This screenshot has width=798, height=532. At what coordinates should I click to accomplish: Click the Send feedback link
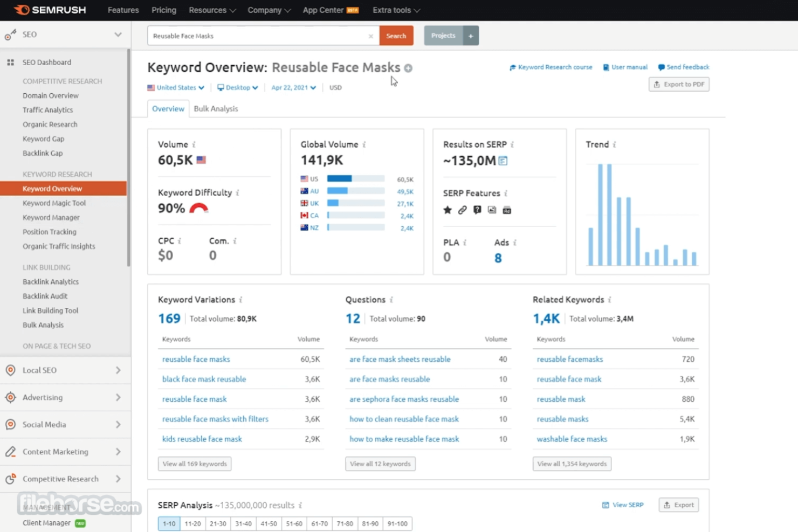[x=684, y=67]
